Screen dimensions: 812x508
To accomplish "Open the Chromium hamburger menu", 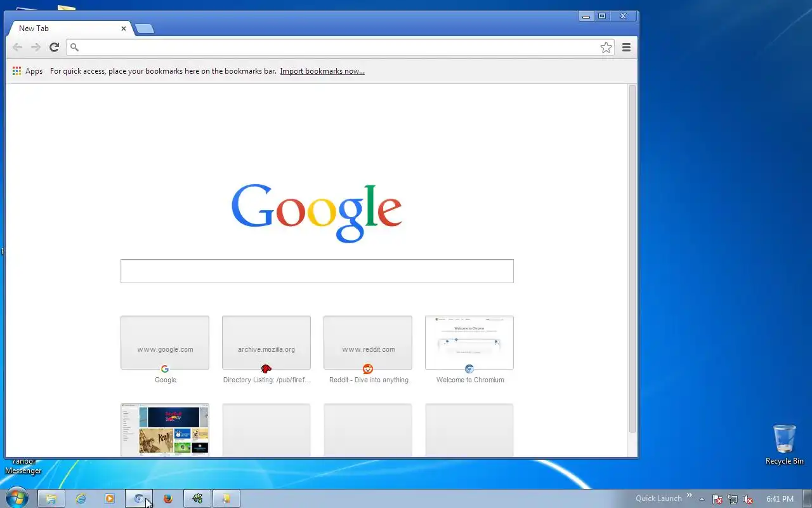I will pos(626,47).
